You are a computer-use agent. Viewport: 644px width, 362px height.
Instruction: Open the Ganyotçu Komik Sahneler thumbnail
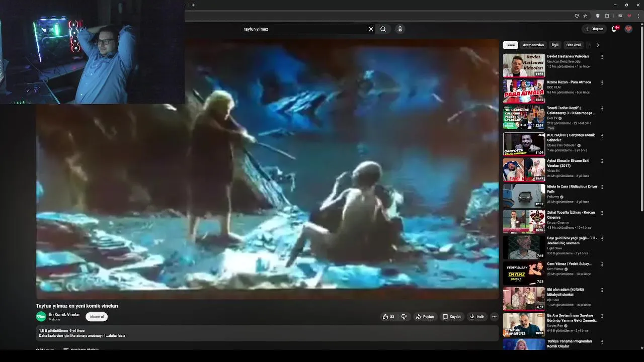click(x=524, y=144)
